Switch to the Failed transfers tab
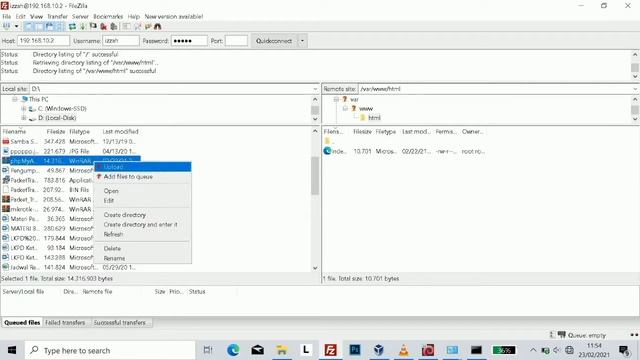640x360 pixels. 65,322
